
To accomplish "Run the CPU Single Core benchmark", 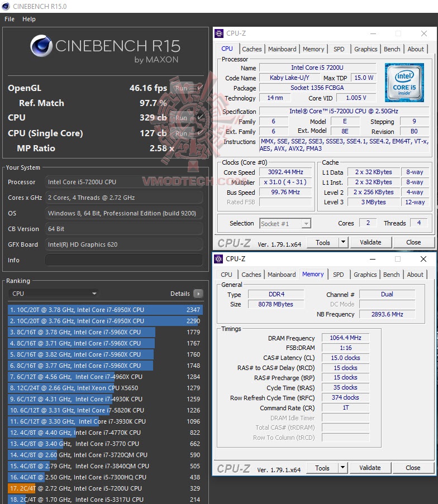I will (182, 133).
